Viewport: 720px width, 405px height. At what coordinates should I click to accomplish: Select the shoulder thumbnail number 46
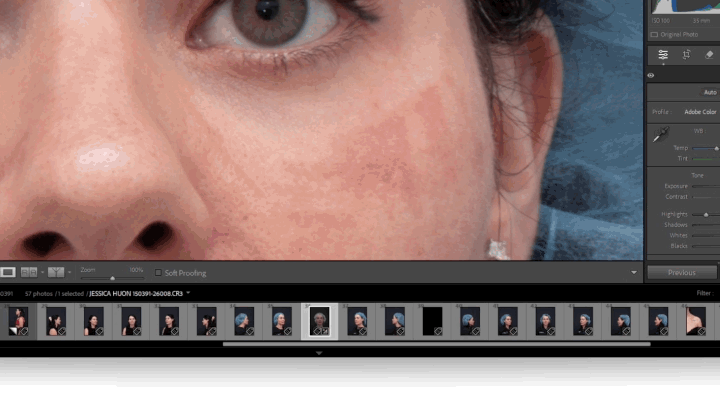coord(696,321)
